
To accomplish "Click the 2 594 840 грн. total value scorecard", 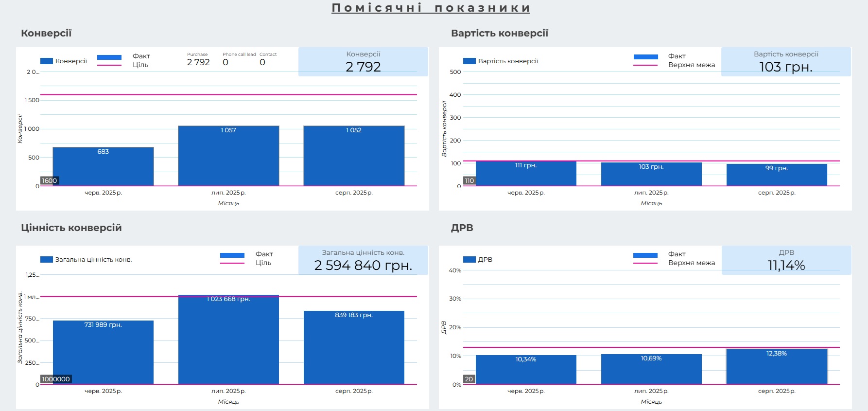I will tap(363, 260).
